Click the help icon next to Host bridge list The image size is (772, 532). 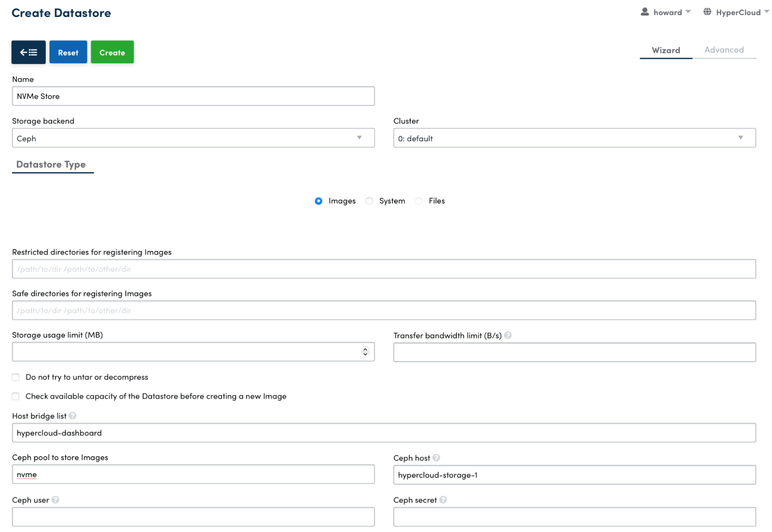click(73, 416)
